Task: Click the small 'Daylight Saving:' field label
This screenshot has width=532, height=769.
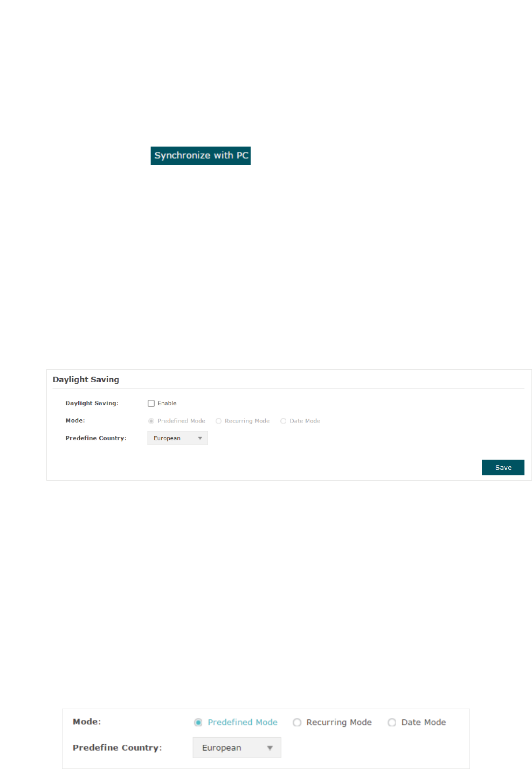Action: (x=92, y=403)
